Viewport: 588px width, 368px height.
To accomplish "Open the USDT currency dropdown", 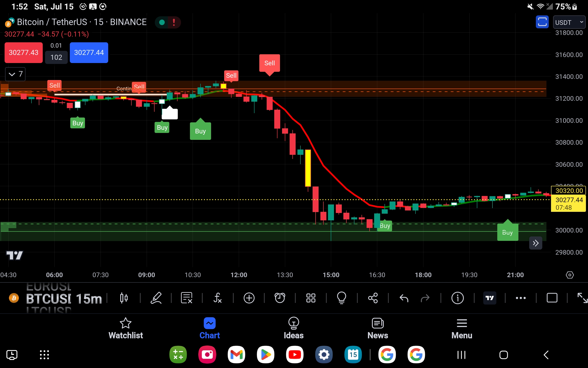I will tap(569, 22).
